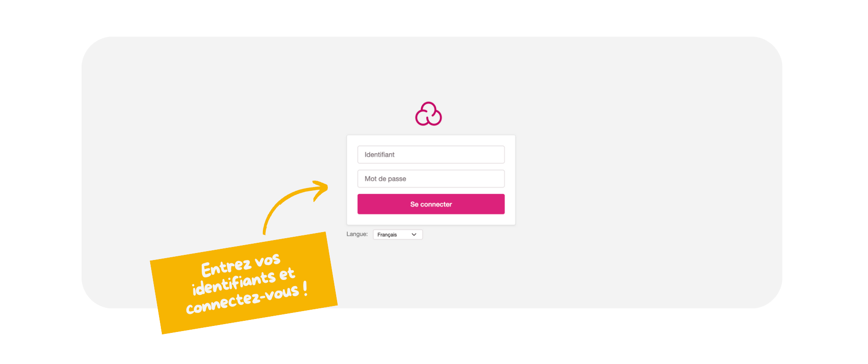868x364 pixels.
Task: Click the chevron in the language selector
Action: [x=414, y=234]
